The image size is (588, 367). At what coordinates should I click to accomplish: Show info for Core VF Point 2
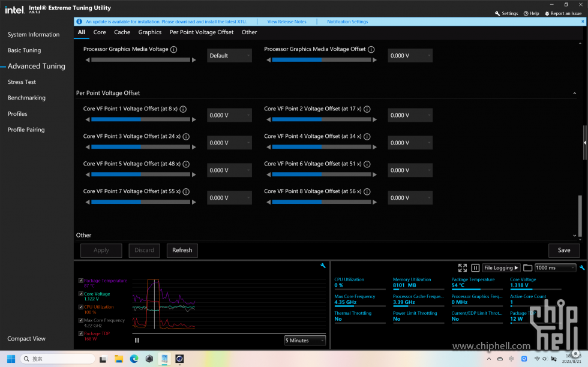(x=367, y=109)
